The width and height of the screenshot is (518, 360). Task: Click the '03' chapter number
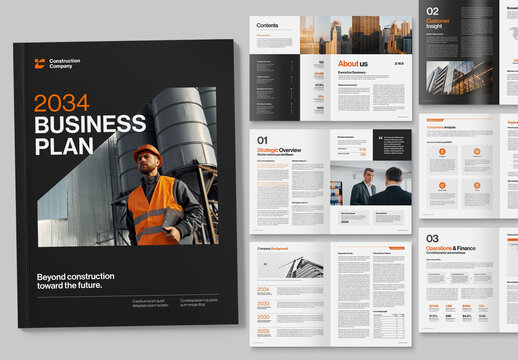tap(432, 239)
